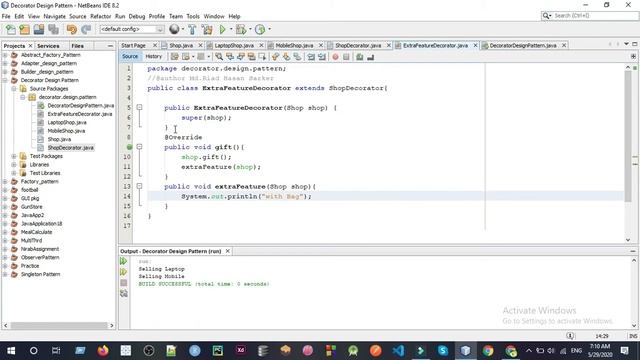Open Adobe XD from the taskbar

click(x=241, y=350)
